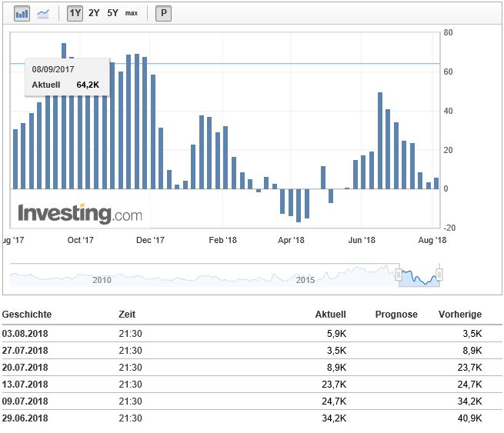This screenshot has width=504, height=433.
Task: Select the 1Y time range
Action: [x=75, y=13]
